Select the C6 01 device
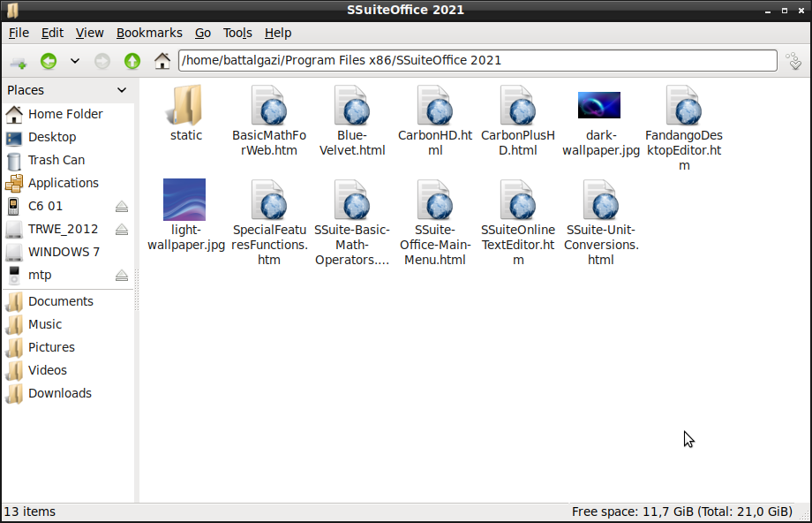Screen dimensions: 812x523 pyautogui.click(x=57, y=207)
